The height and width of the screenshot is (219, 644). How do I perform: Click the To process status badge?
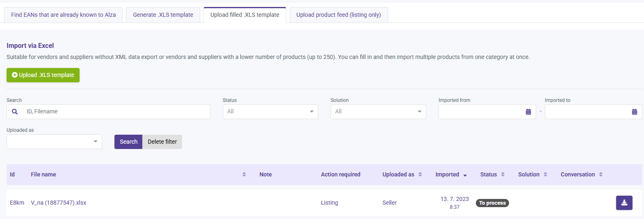(x=492, y=203)
